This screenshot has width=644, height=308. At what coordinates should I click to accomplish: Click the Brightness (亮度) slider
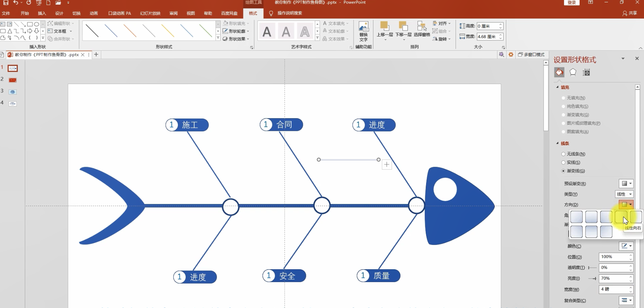click(592, 279)
